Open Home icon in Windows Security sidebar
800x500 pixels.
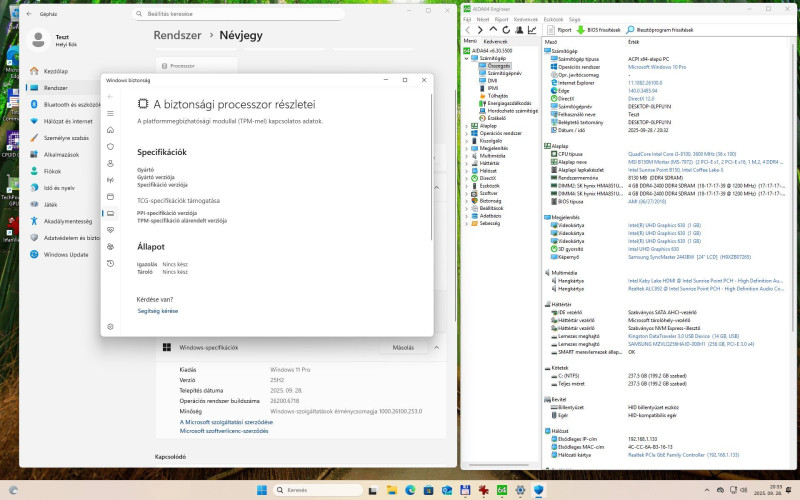(110, 130)
